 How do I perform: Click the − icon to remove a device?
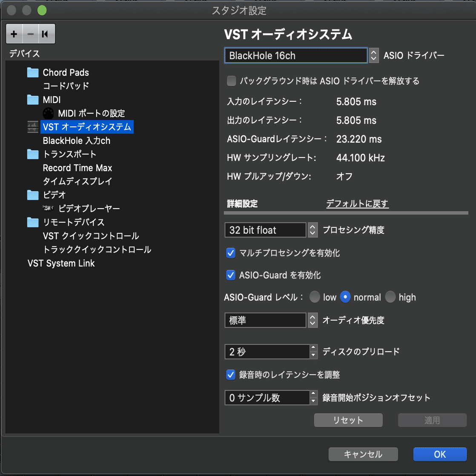[x=30, y=34]
